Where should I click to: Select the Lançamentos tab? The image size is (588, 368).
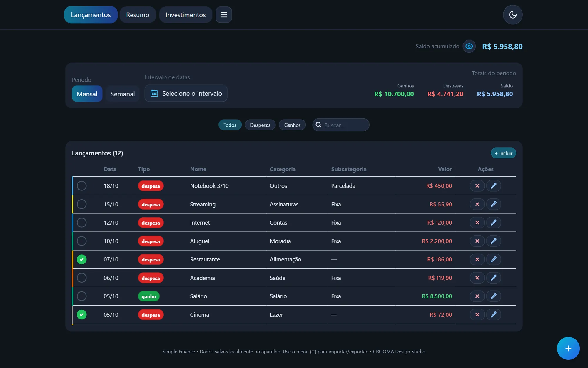click(91, 15)
